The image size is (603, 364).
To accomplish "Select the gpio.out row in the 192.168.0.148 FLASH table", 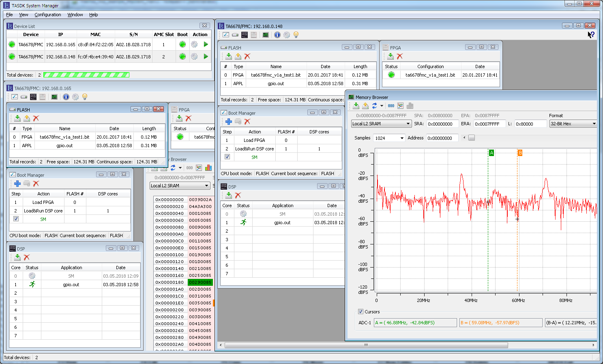I will pos(276,84).
